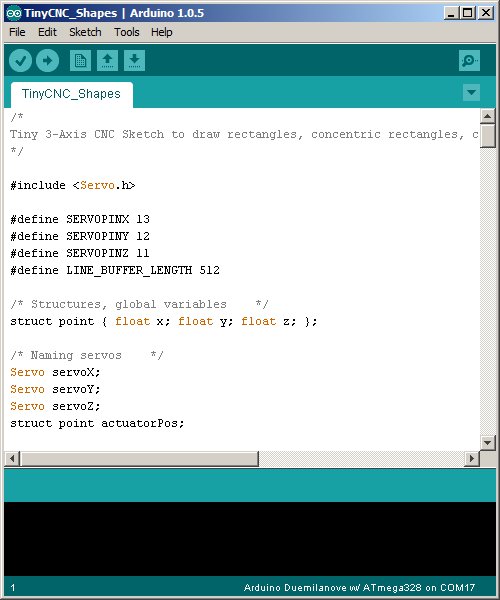Open the File menu
Viewport: 500px width, 600px height.
17,32
